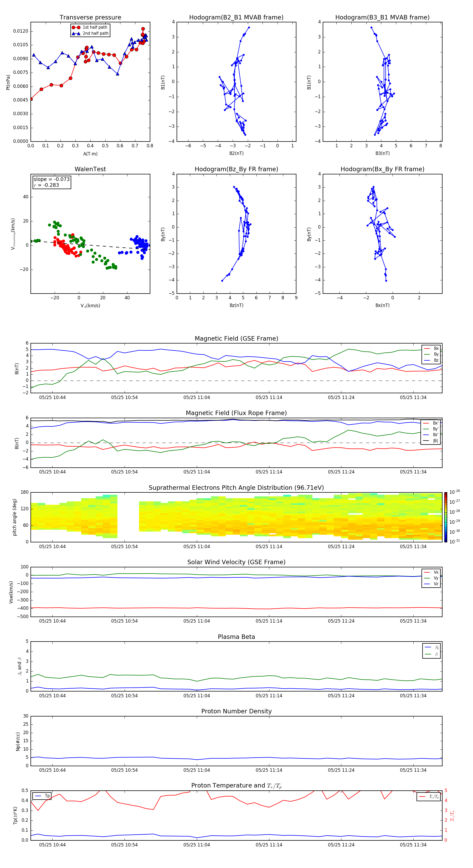Click the pitch angle color bar
The width and height of the screenshot is (473, 868).
point(446,517)
